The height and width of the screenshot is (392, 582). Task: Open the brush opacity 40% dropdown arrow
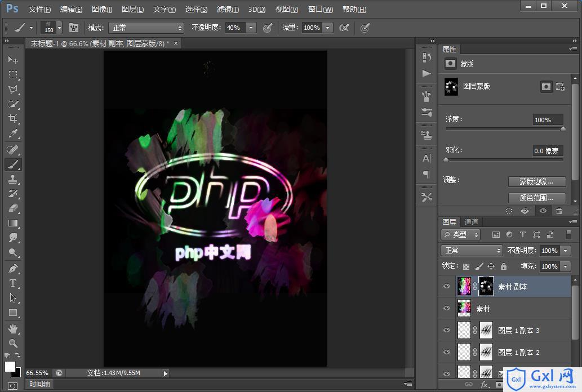251,28
